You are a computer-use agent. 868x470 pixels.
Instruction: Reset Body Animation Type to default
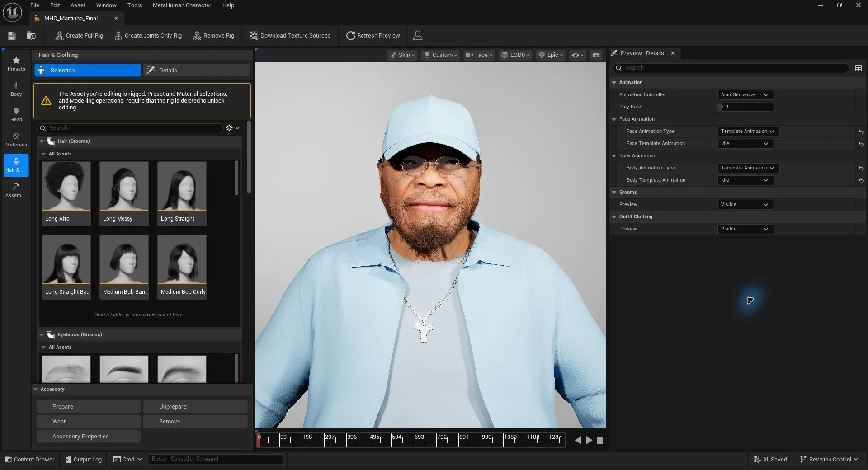tap(861, 168)
